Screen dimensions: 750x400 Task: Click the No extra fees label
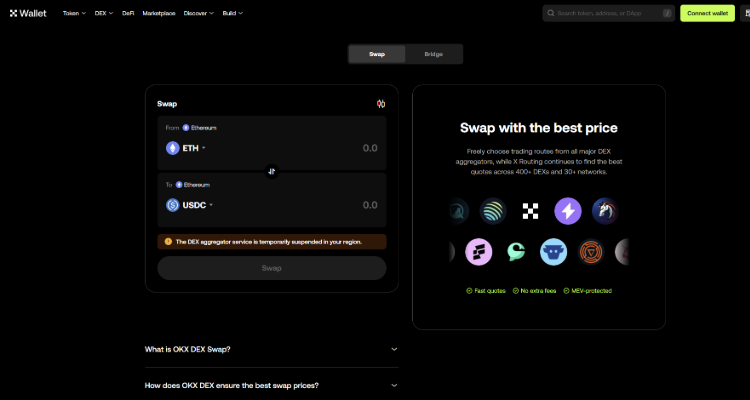(x=538, y=291)
